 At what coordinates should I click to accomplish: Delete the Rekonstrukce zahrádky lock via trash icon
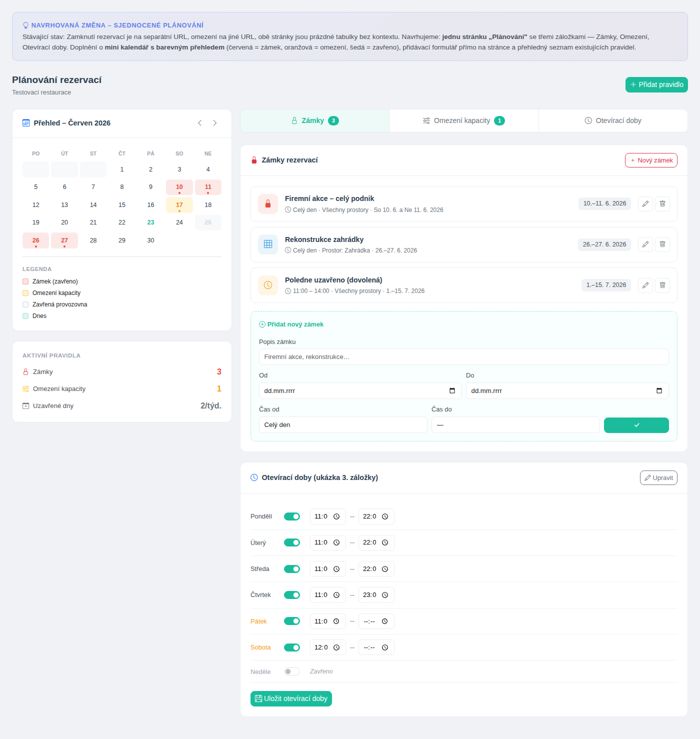click(x=662, y=244)
